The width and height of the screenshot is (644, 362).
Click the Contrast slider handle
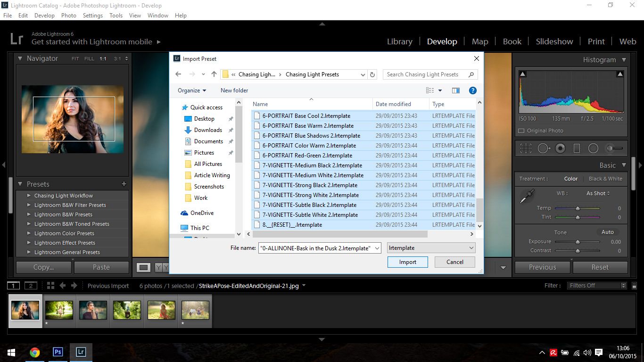[x=578, y=251]
